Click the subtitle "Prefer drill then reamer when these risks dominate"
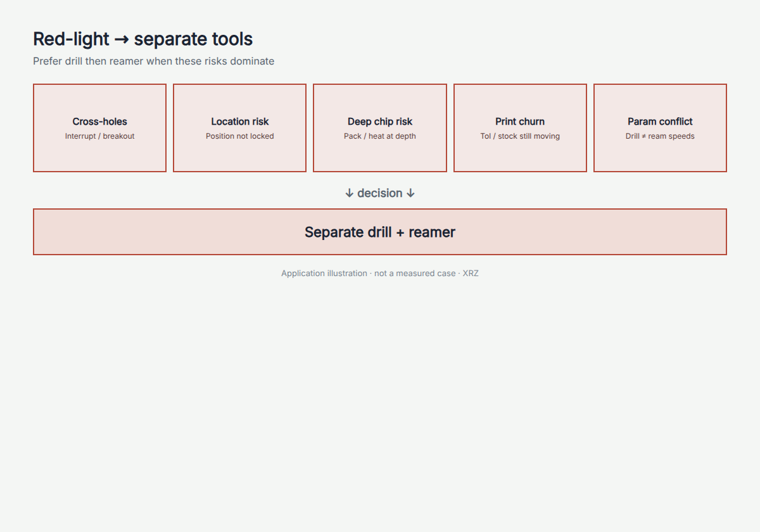760x532 pixels. 153,61
